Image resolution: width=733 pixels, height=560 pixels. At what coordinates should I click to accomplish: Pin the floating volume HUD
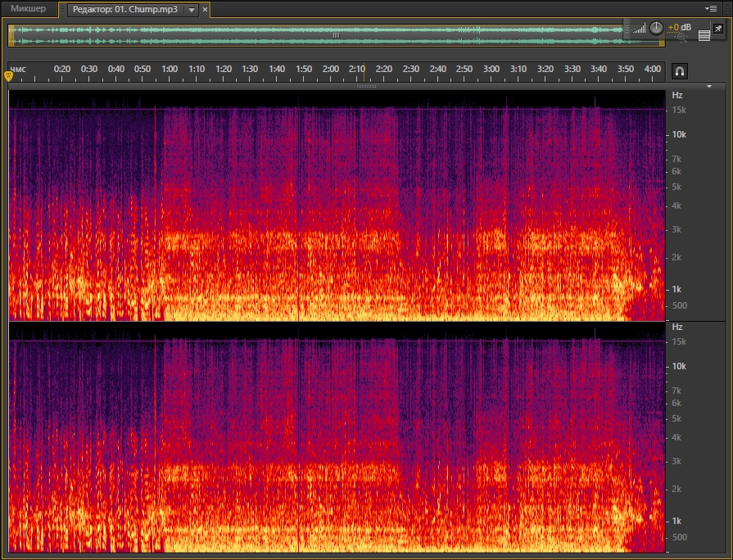717,28
